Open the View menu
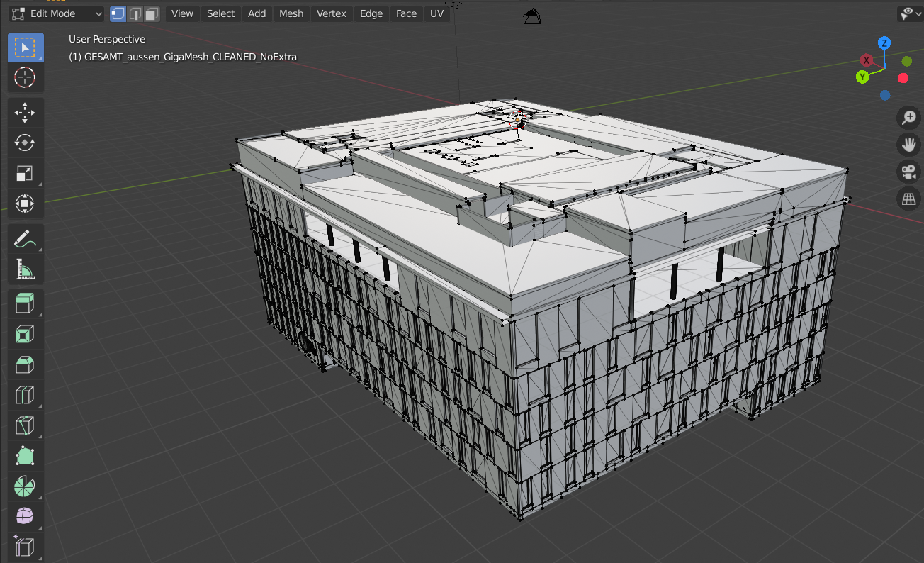Viewport: 924px width, 563px height. coord(182,13)
